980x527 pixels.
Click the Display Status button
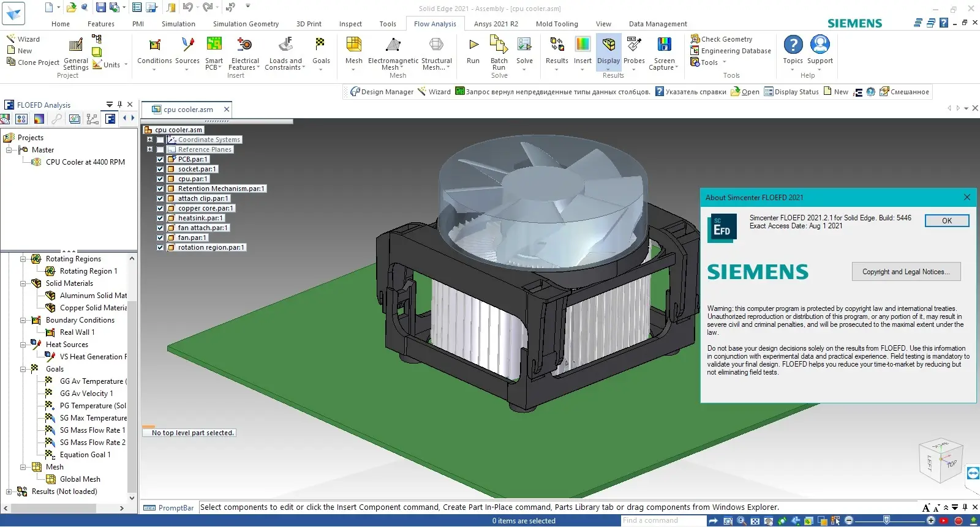[x=791, y=92]
